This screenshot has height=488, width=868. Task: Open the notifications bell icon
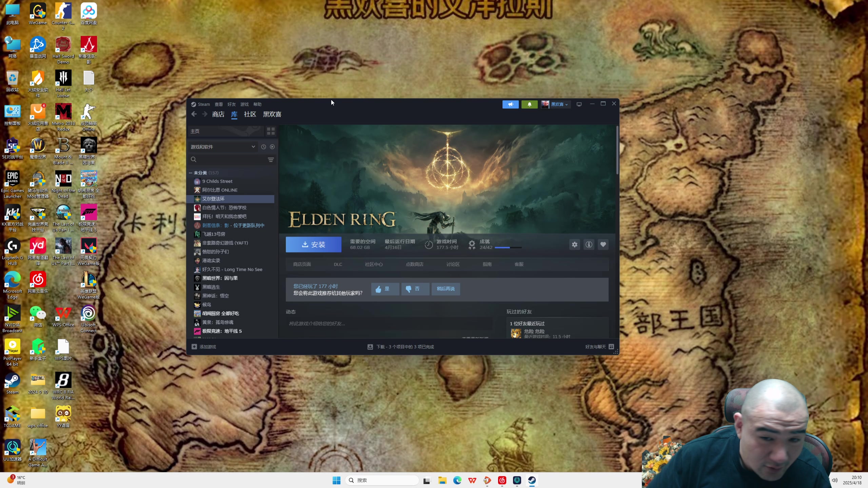click(x=529, y=104)
